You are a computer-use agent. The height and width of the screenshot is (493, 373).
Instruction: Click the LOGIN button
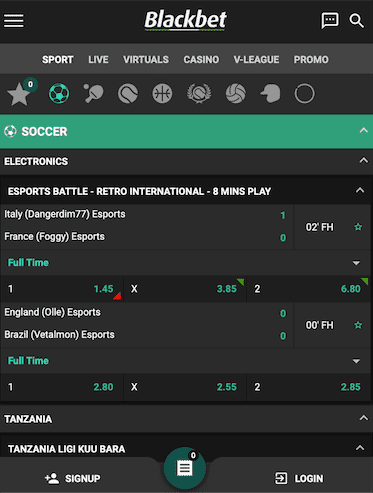click(299, 478)
